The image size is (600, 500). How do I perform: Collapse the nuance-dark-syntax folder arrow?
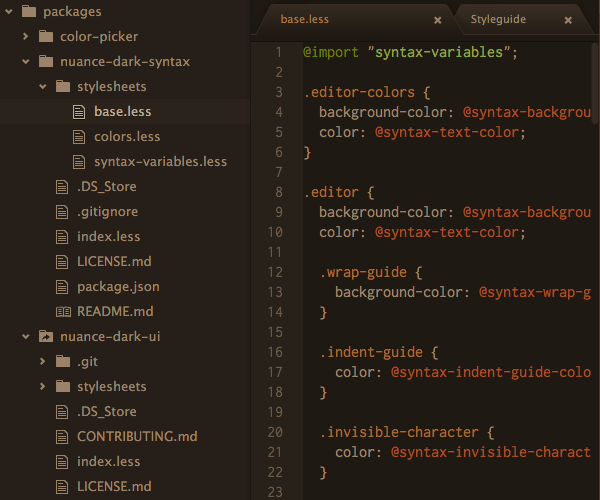pyautogui.click(x=24, y=62)
